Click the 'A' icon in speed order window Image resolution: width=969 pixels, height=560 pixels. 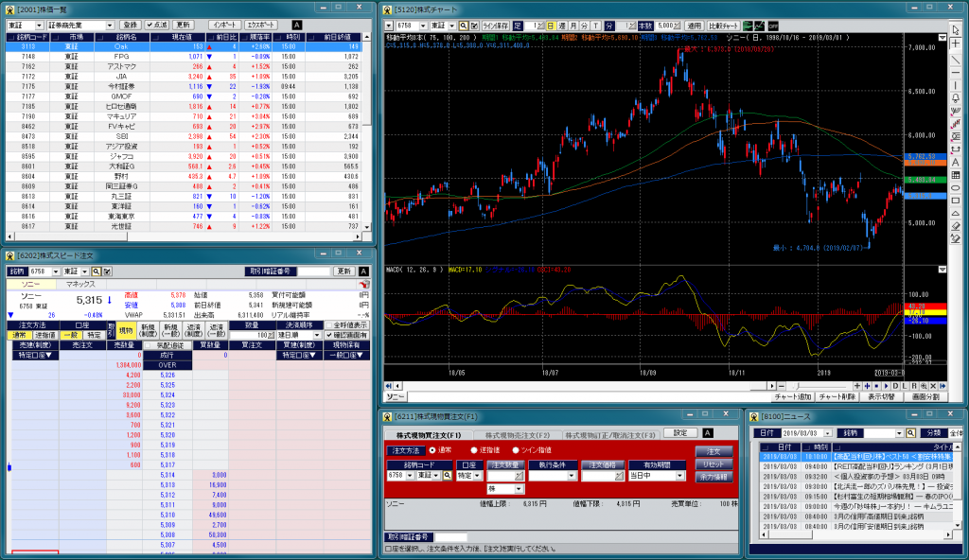pos(363,271)
